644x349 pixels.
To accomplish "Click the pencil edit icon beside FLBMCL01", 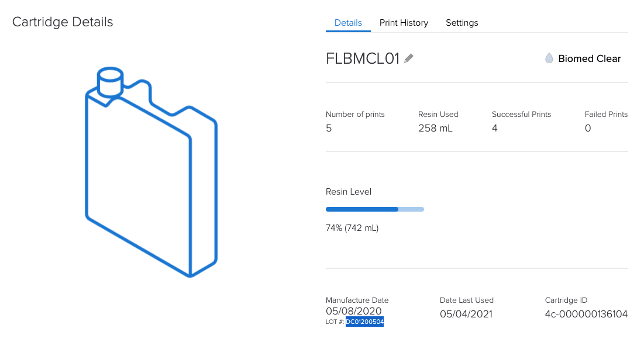I will pyautogui.click(x=409, y=58).
